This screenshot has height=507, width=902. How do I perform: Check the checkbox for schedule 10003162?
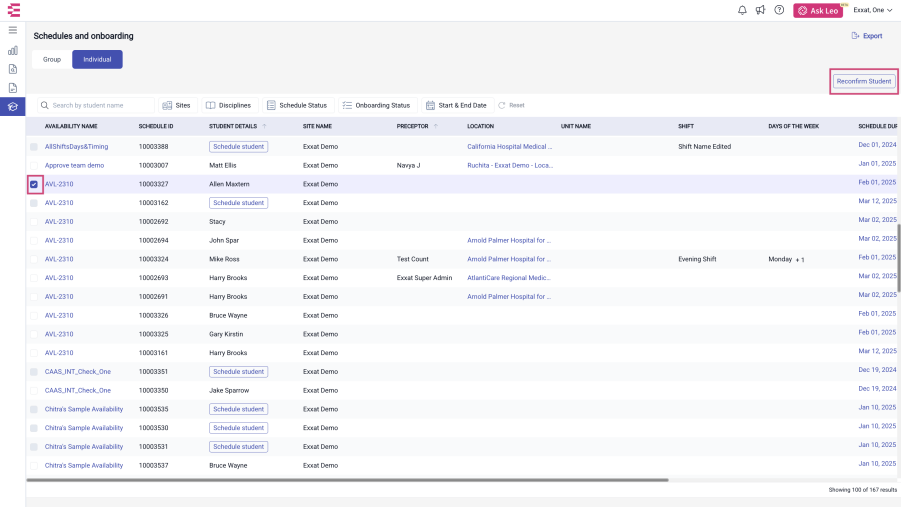tap(34, 203)
